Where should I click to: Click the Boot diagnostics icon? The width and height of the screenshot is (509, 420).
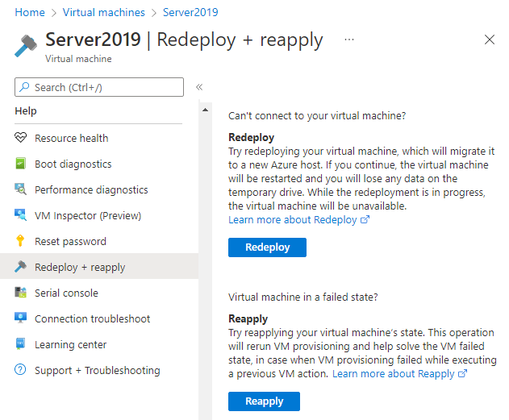tap(21, 164)
